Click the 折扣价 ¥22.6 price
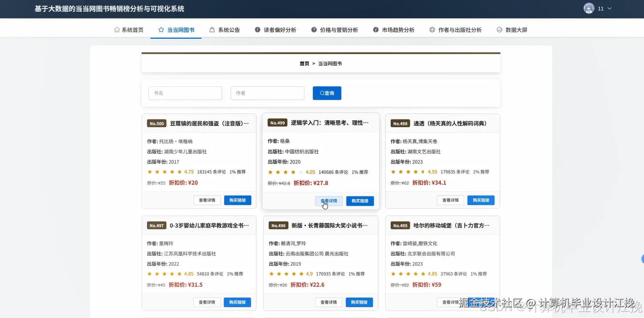Image resolution: width=644 pixels, height=318 pixels. pyautogui.click(x=307, y=285)
